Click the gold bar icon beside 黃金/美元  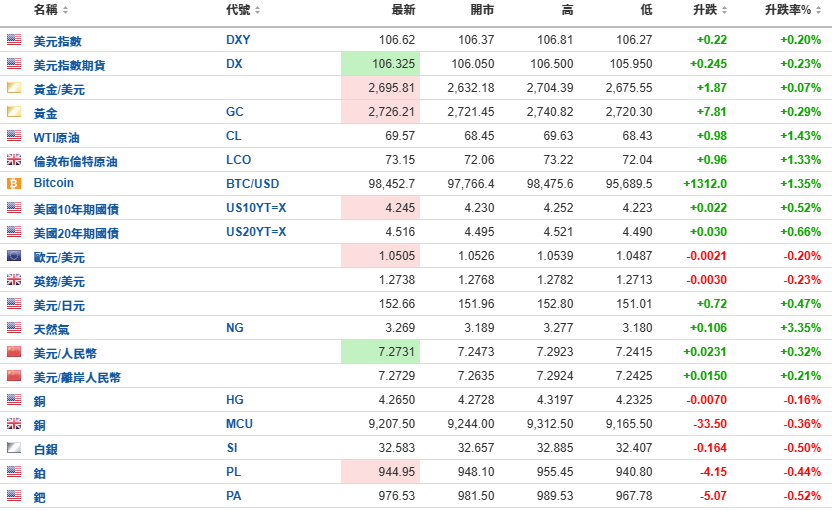[14, 88]
